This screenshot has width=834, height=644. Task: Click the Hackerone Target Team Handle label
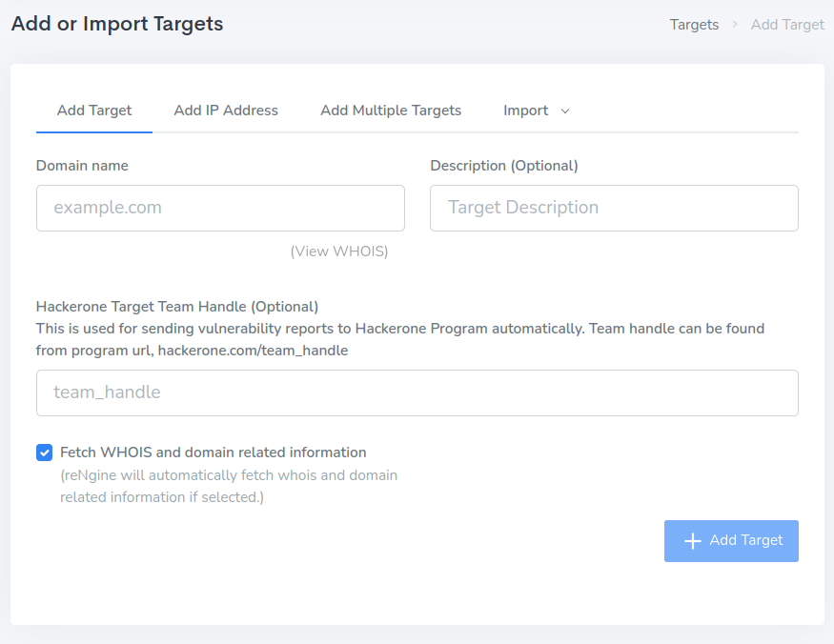pyautogui.click(x=177, y=307)
